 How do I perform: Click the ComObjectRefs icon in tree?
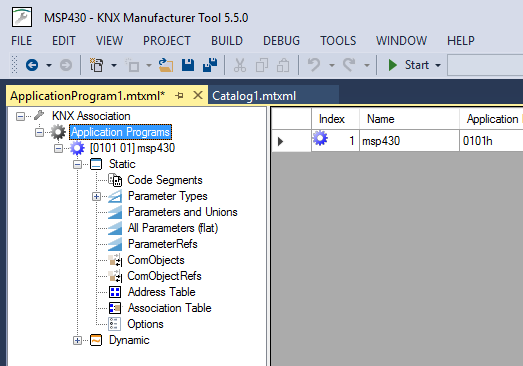tap(115, 276)
